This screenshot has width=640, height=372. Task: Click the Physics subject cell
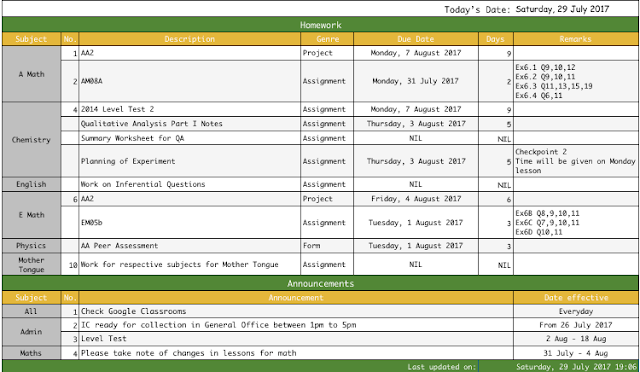(x=31, y=245)
